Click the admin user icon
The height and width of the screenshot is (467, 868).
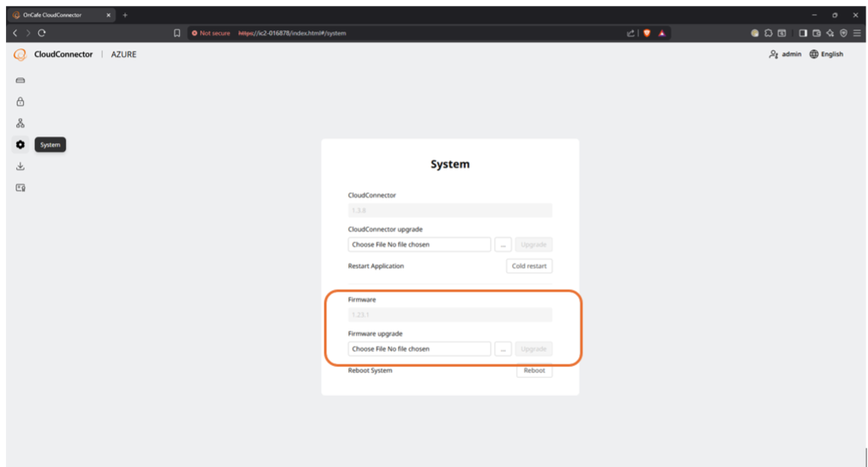pyautogui.click(x=773, y=54)
